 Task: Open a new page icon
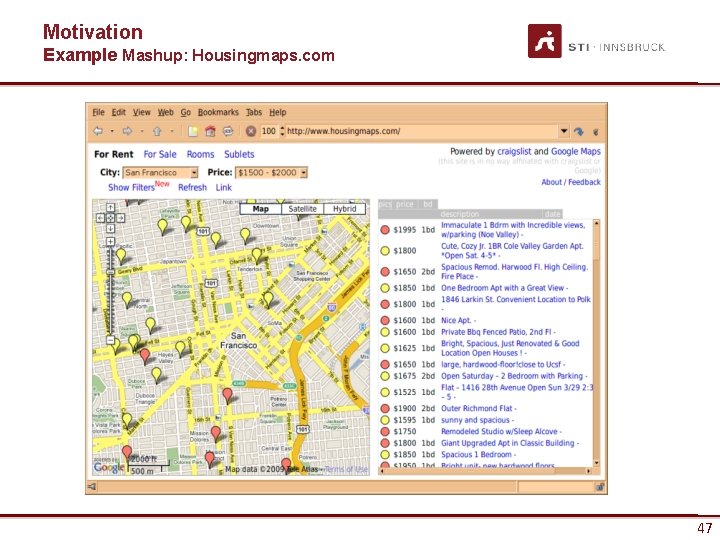(x=193, y=131)
